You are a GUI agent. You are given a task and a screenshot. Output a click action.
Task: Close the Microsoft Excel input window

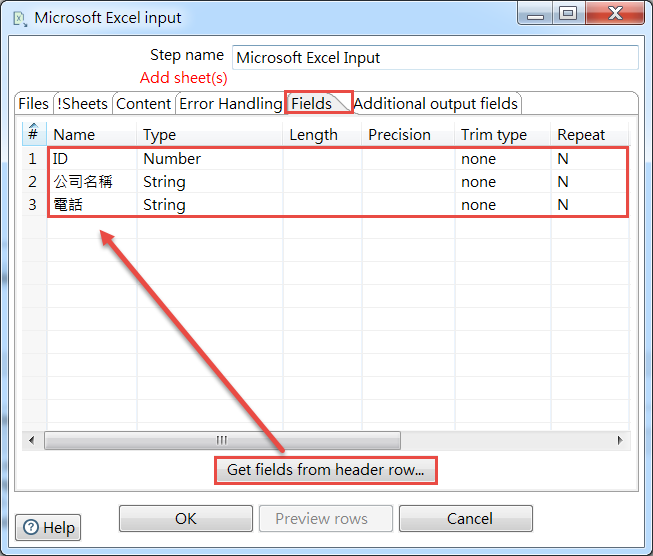click(616, 13)
